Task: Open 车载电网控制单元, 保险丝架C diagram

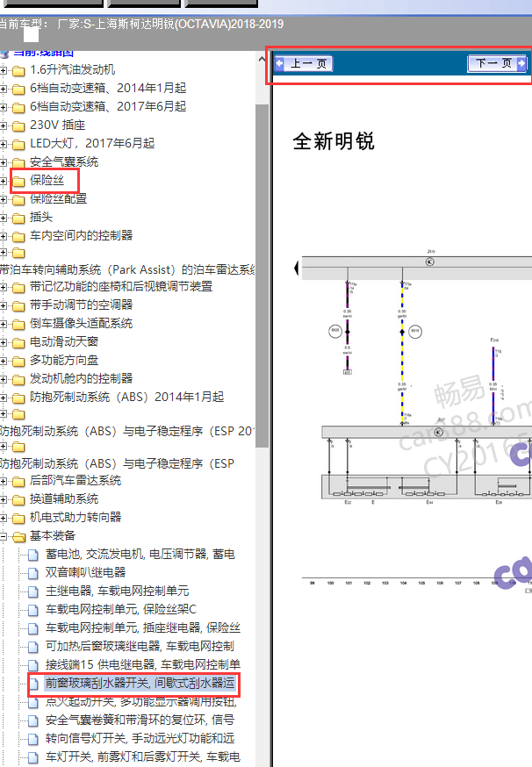Action: 121,610
